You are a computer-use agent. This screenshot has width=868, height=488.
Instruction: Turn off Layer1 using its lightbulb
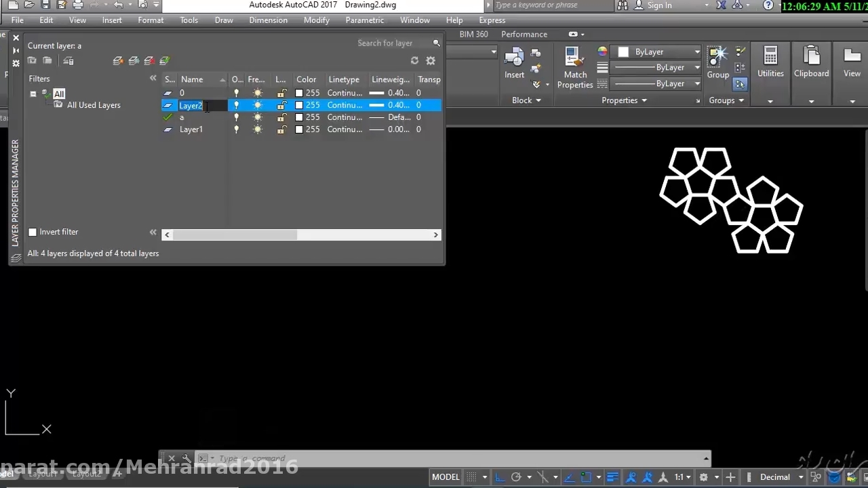point(236,129)
